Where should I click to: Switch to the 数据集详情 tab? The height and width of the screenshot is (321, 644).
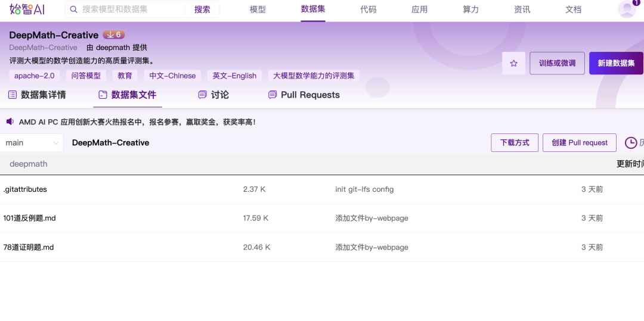[37, 95]
